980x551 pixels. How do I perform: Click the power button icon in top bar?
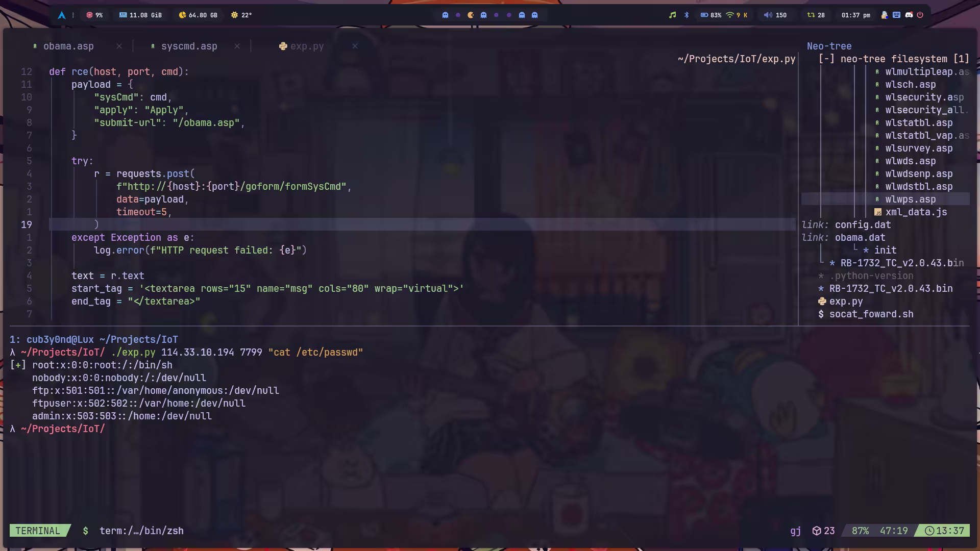920,15
